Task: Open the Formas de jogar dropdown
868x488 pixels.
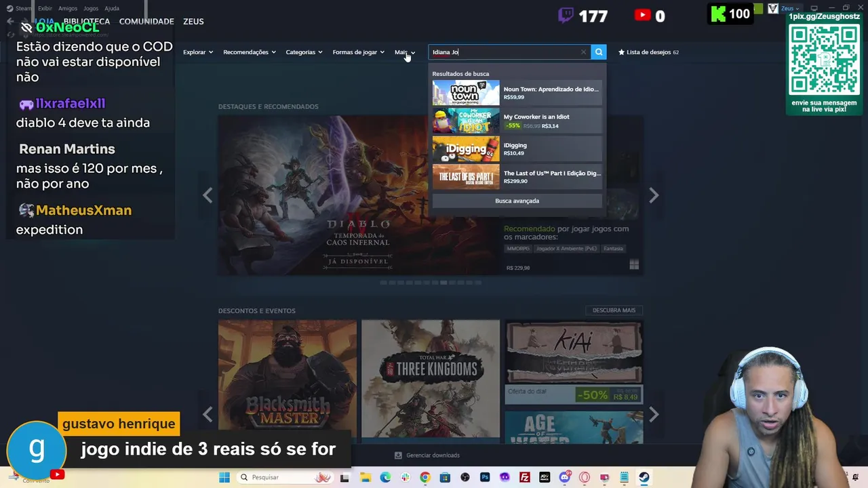Action: click(359, 52)
